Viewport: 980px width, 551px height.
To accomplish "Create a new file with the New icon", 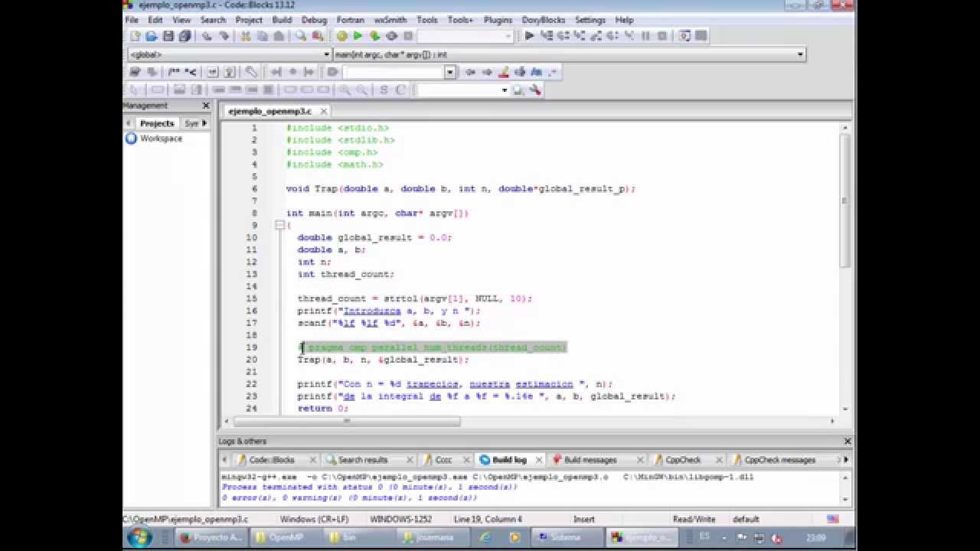I will 135,36.
